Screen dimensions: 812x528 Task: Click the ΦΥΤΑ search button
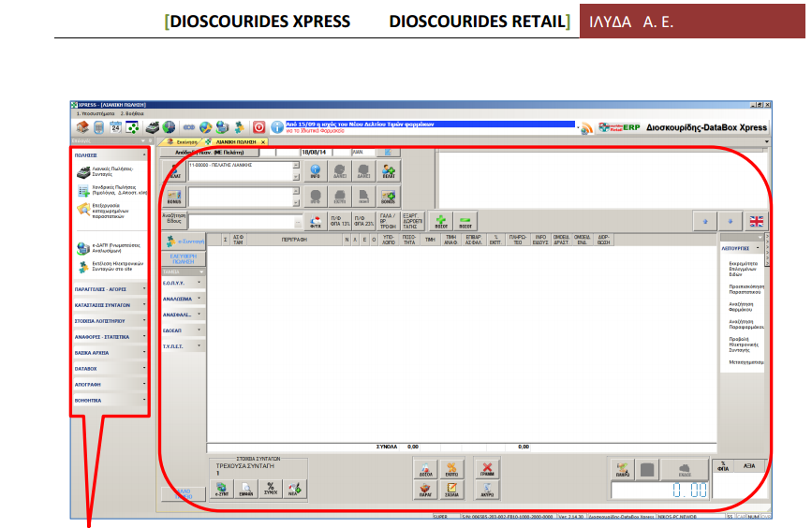point(315,222)
